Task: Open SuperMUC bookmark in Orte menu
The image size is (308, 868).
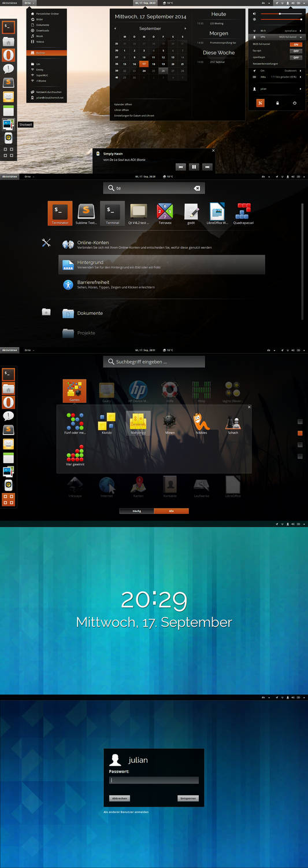Action: click(x=47, y=75)
